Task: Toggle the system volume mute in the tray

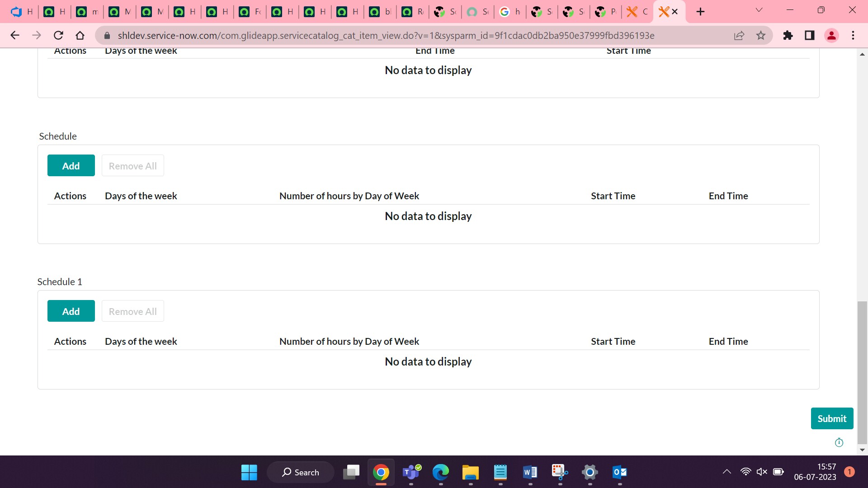Action: pos(762,471)
